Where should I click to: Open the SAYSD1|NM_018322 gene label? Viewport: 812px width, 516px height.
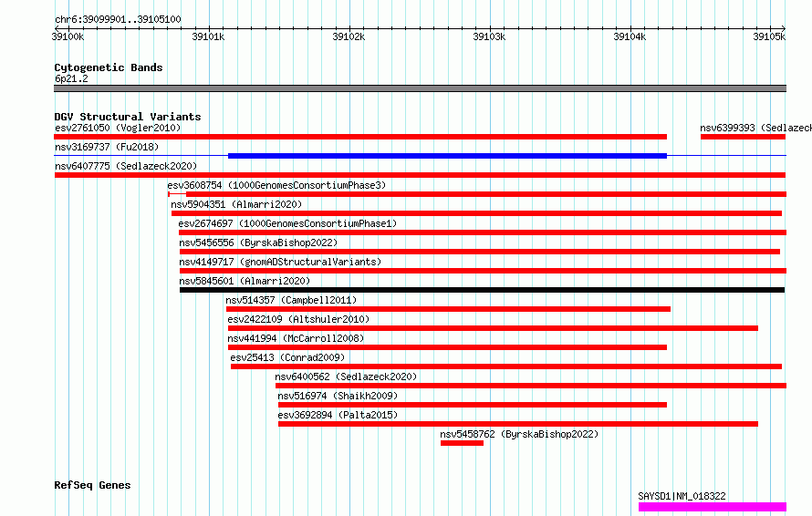682,496
